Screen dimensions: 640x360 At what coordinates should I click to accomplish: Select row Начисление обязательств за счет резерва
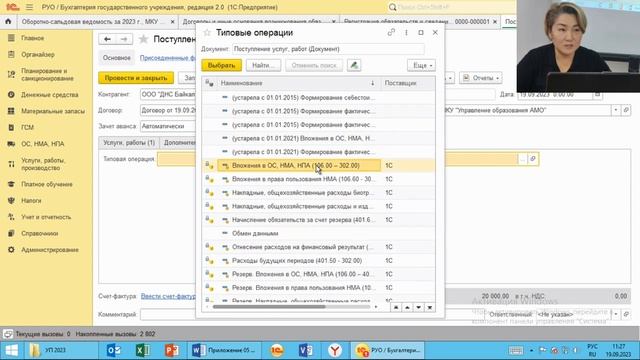click(318, 220)
